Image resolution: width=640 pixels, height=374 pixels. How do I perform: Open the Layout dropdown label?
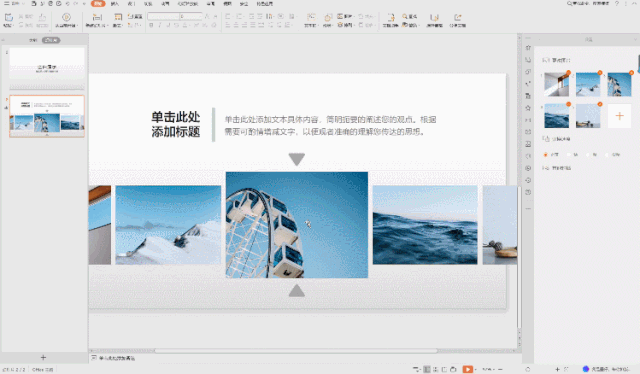point(118,25)
